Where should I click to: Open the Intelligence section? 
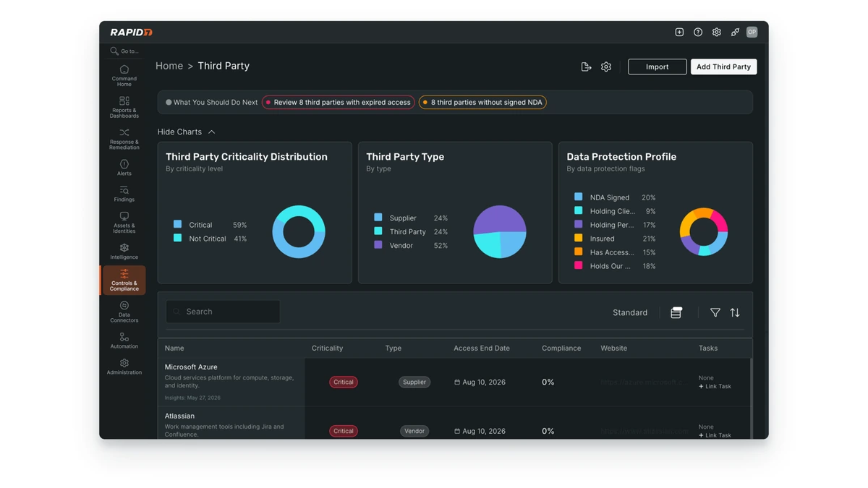(x=124, y=251)
